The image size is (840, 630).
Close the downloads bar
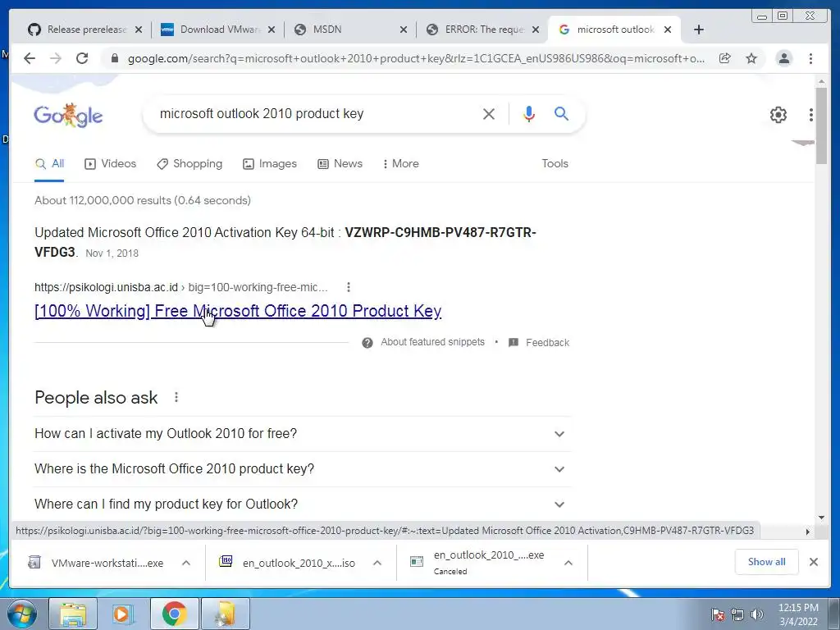[x=813, y=562]
